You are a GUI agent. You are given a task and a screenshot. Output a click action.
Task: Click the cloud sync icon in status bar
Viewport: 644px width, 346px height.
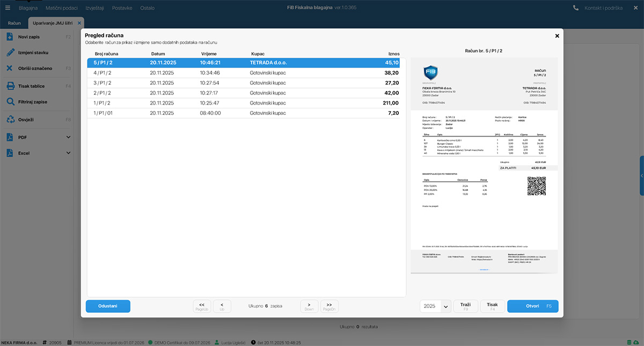tap(636, 342)
